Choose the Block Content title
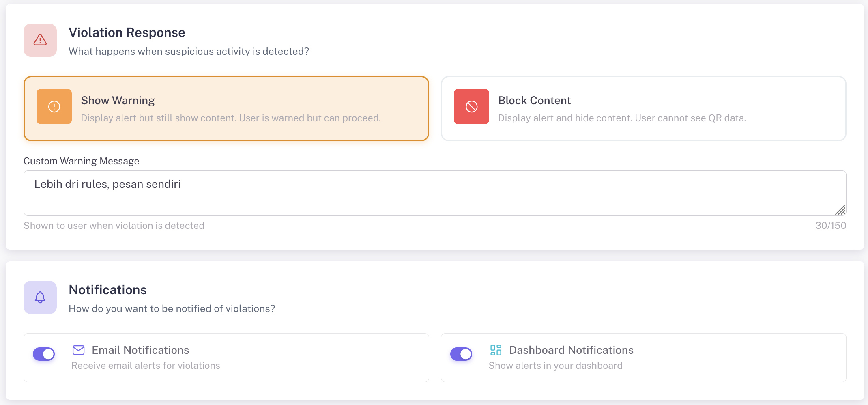Image resolution: width=868 pixels, height=405 pixels. [534, 101]
